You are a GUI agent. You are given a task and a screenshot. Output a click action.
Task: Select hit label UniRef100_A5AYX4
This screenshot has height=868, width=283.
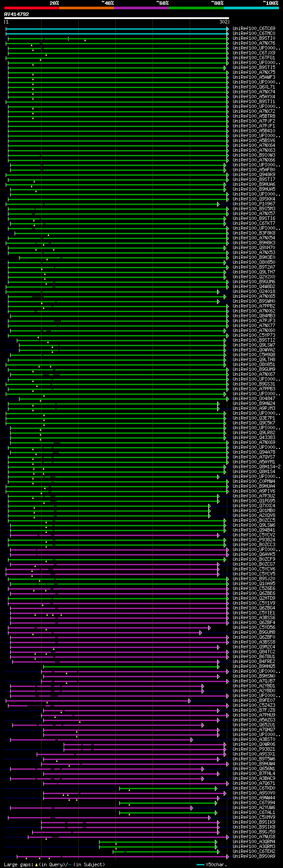coord(254,97)
